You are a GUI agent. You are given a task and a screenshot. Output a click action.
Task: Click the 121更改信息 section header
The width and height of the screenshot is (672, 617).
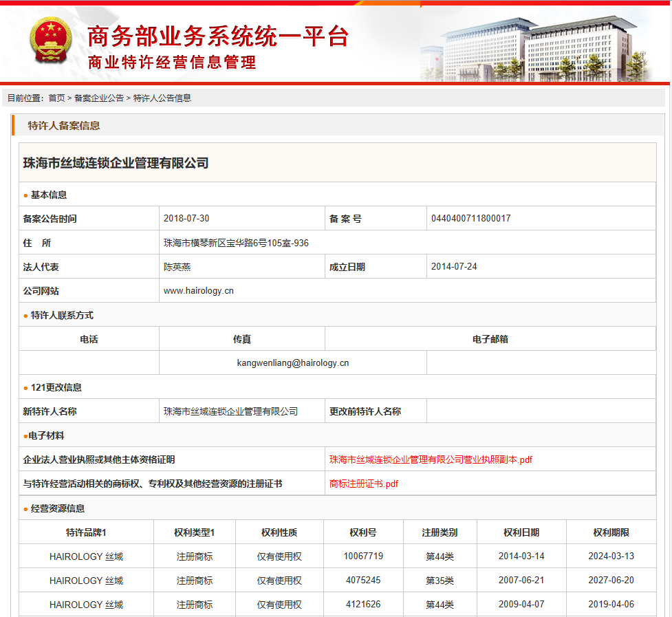[56, 387]
